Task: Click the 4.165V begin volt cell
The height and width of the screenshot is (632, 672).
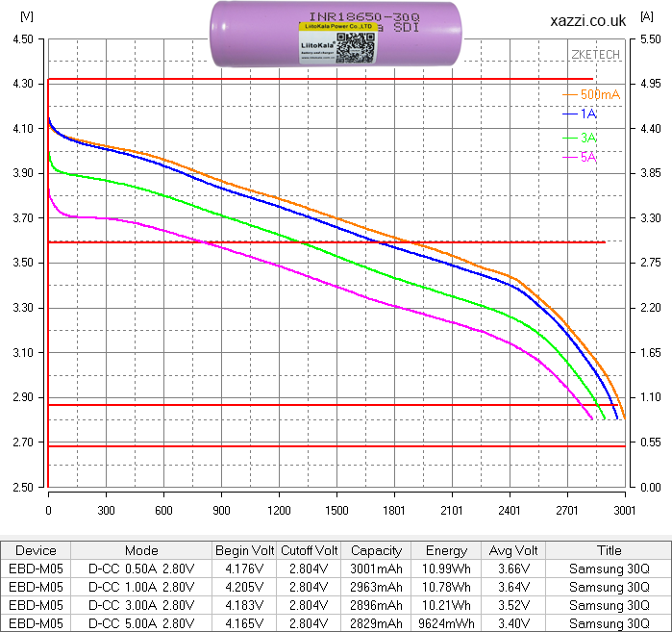Action: pos(245,623)
